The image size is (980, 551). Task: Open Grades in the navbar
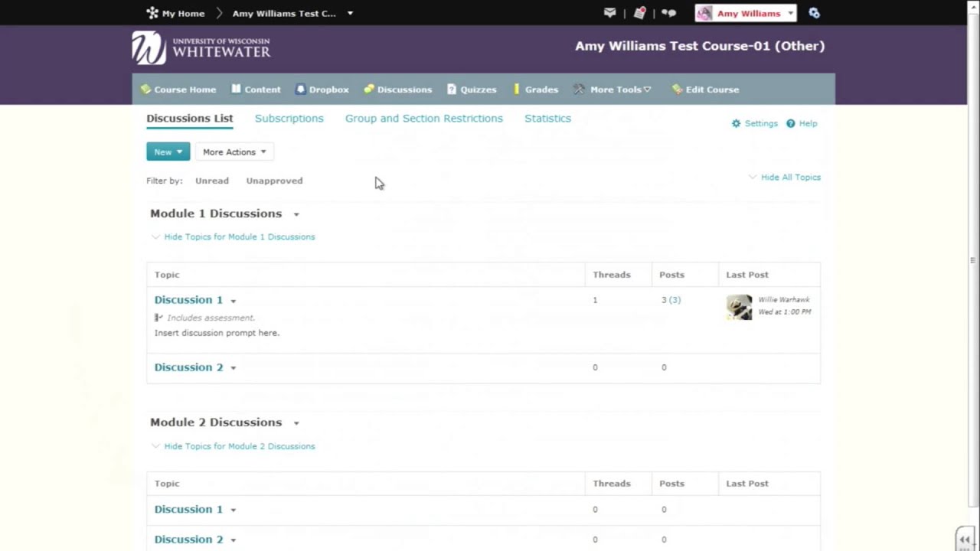[x=536, y=90]
